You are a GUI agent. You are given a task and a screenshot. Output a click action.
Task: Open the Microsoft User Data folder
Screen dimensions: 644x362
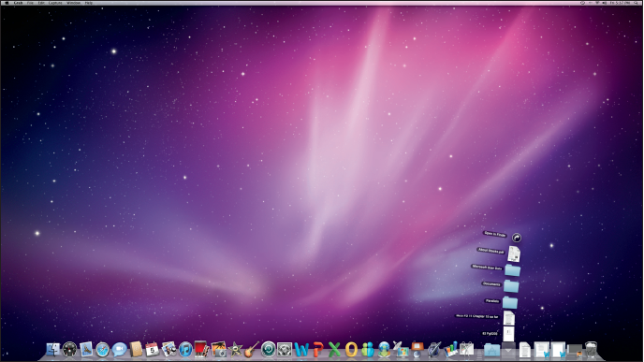[x=512, y=270]
